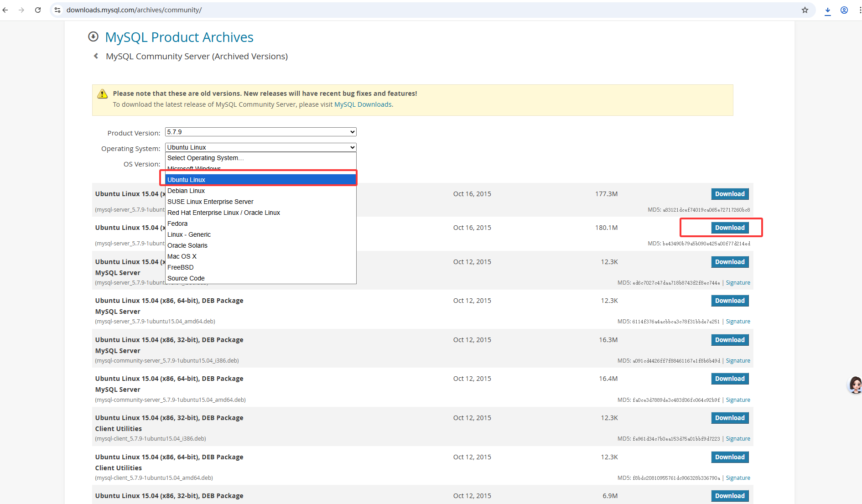862x504 pixels.
Task: Open the Product Version dropdown
Action: (x=261, y=132)
